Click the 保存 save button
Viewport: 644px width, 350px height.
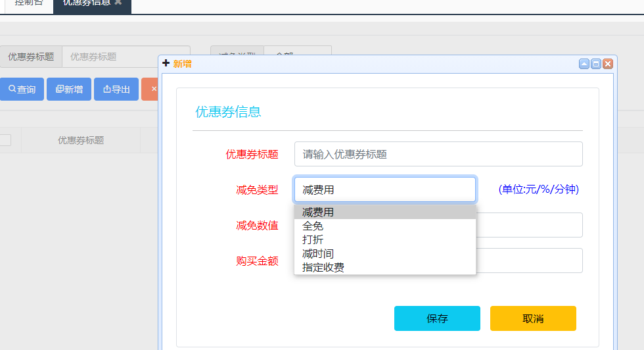pyautogui.click(x=437, y=318)
